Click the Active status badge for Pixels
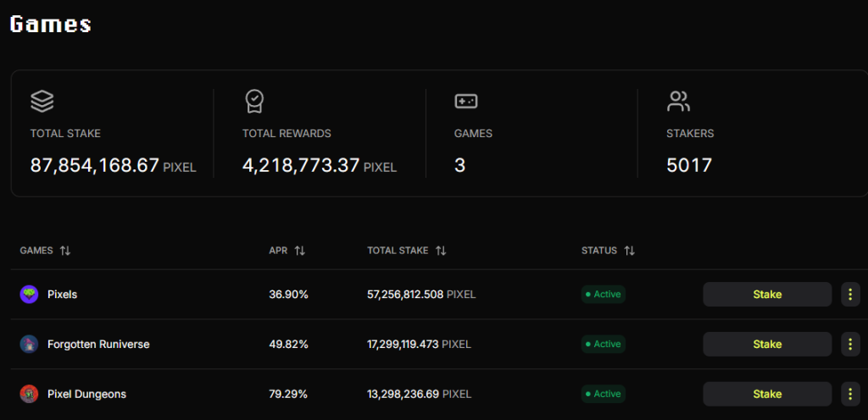Viewport: 868px width, 420px height. (x=604, y=295)
